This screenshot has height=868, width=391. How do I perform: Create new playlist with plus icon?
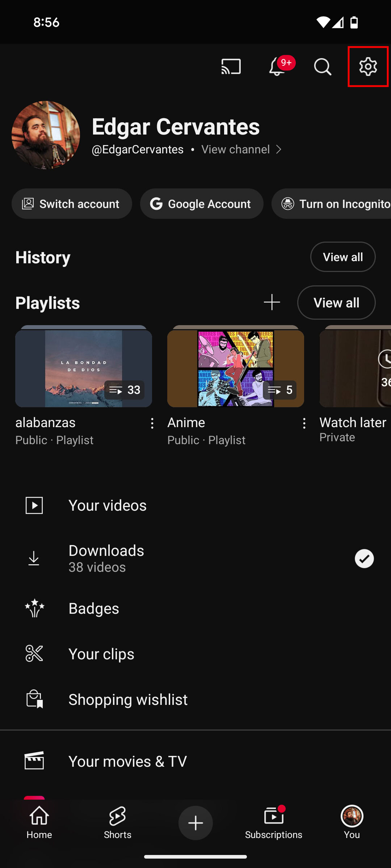coord(272,302)
